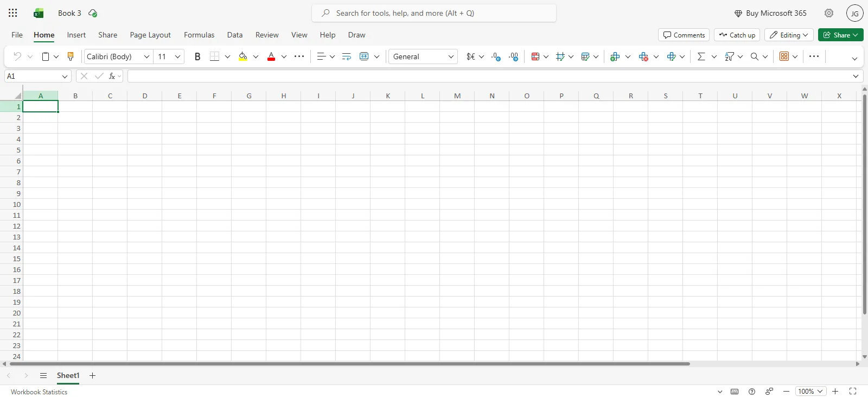This screenshot has height=397, width=868.
Task: Click the Conditional Formatting icon
Action: point(535,56)
